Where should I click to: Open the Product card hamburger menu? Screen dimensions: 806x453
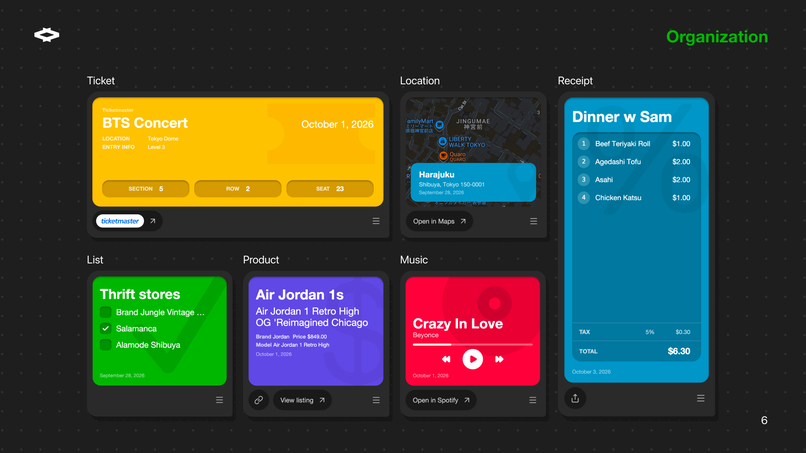(x=376, y=400)
